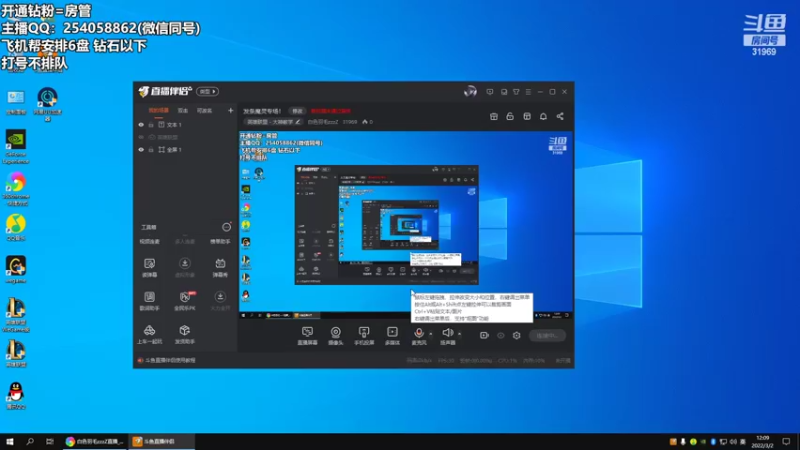Click the share icon above preview
800x450 pixels.
[x=560, y=116]
